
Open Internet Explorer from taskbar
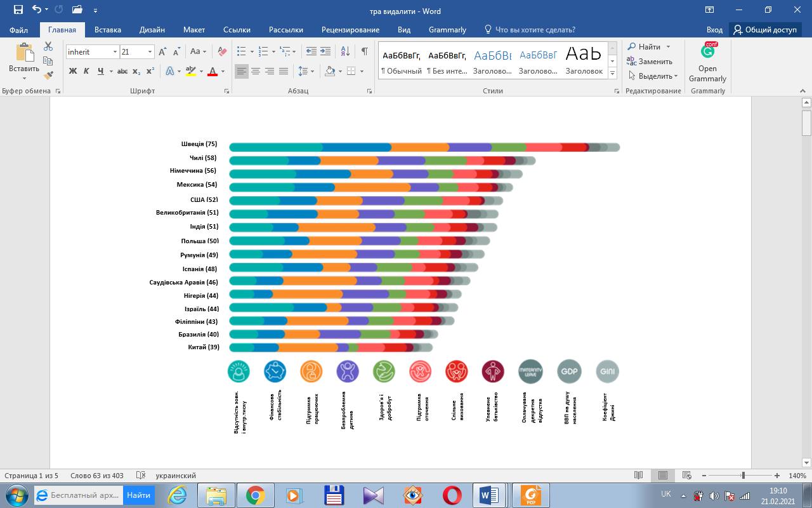[x=177, y=495]
